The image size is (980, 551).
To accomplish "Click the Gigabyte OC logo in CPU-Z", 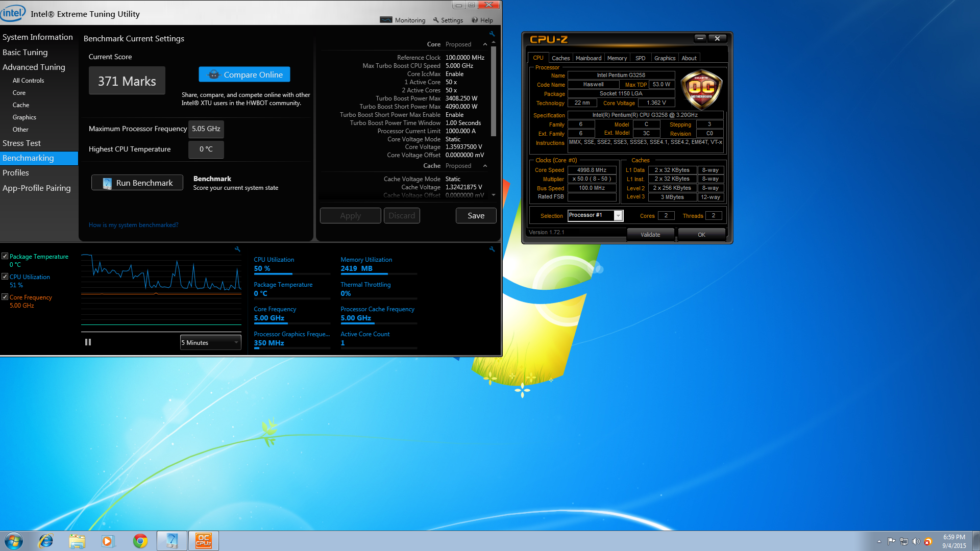I will pos(701,90).
